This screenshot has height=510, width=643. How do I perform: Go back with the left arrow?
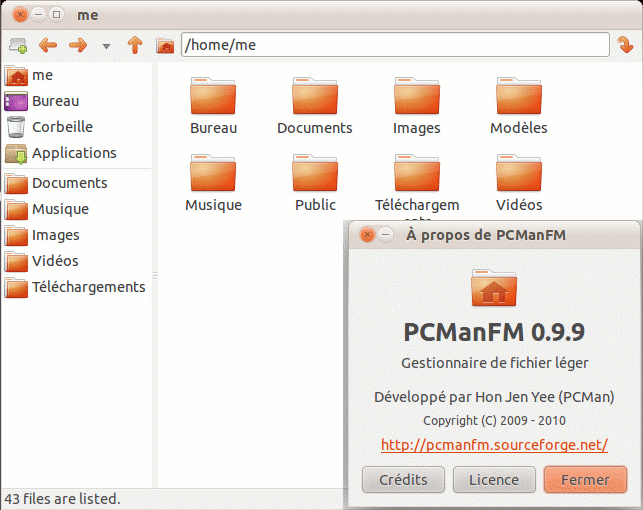click(48, 45)
